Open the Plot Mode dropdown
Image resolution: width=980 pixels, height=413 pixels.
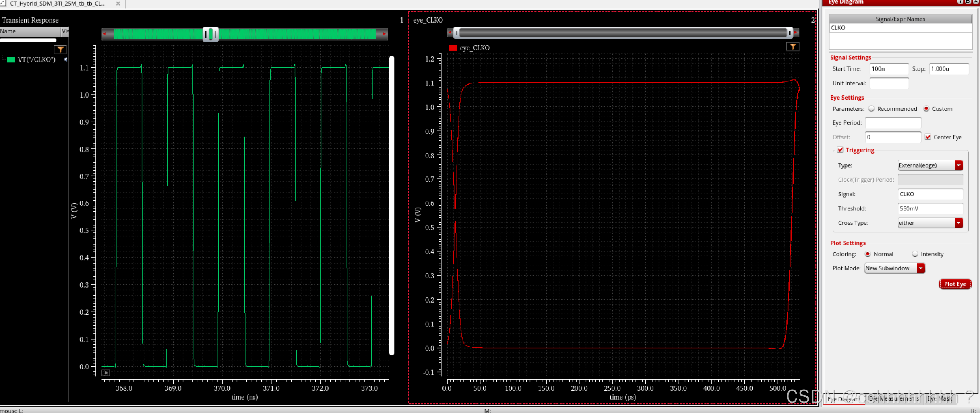point(921,268)
